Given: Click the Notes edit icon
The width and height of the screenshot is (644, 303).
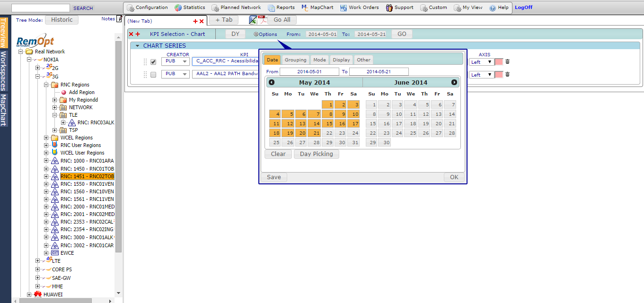Looking at the screenshot, I should (119, 19).
